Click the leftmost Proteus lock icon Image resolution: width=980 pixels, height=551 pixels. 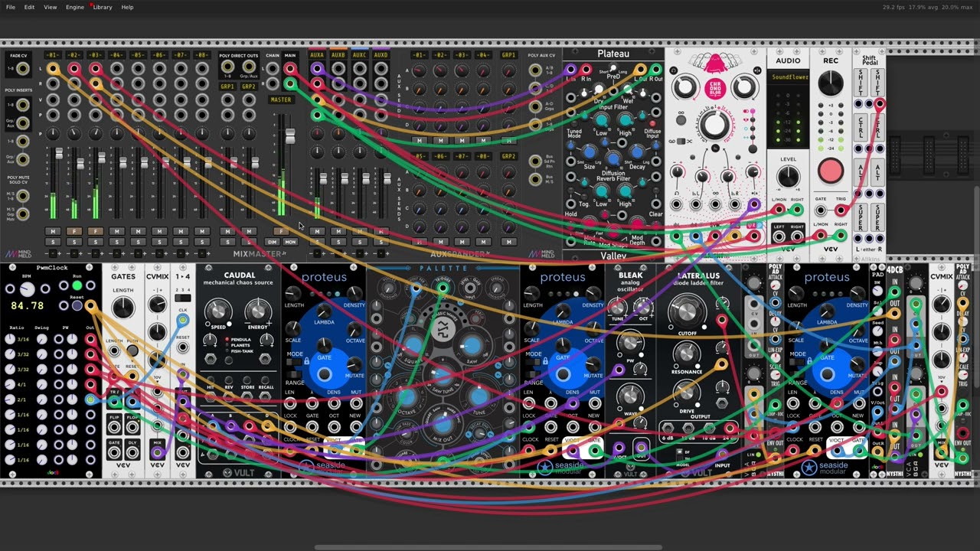click(x=306, y=360)
